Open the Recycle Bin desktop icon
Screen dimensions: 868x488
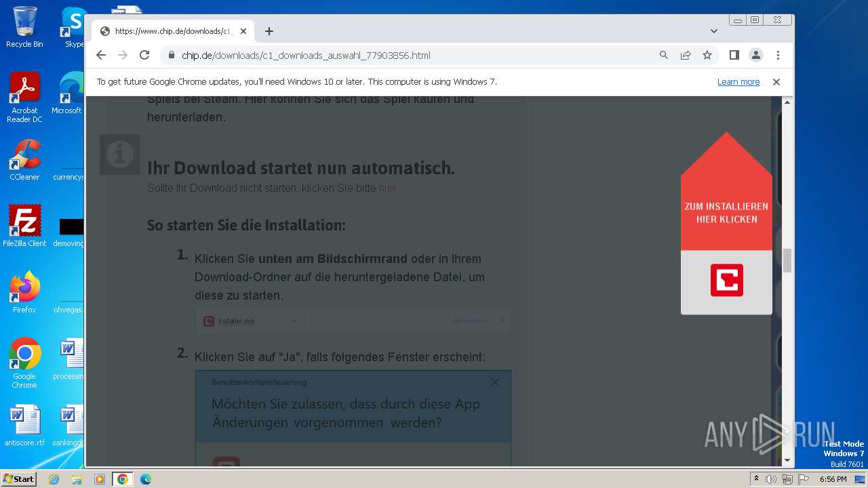24,27
